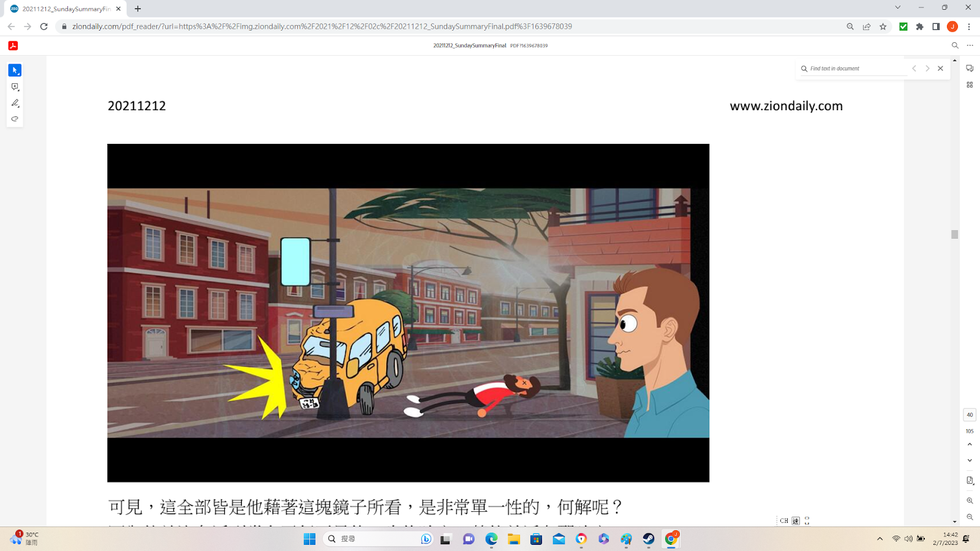
Task: Click the scrollbar up arrow
Action: coord(954,61)
